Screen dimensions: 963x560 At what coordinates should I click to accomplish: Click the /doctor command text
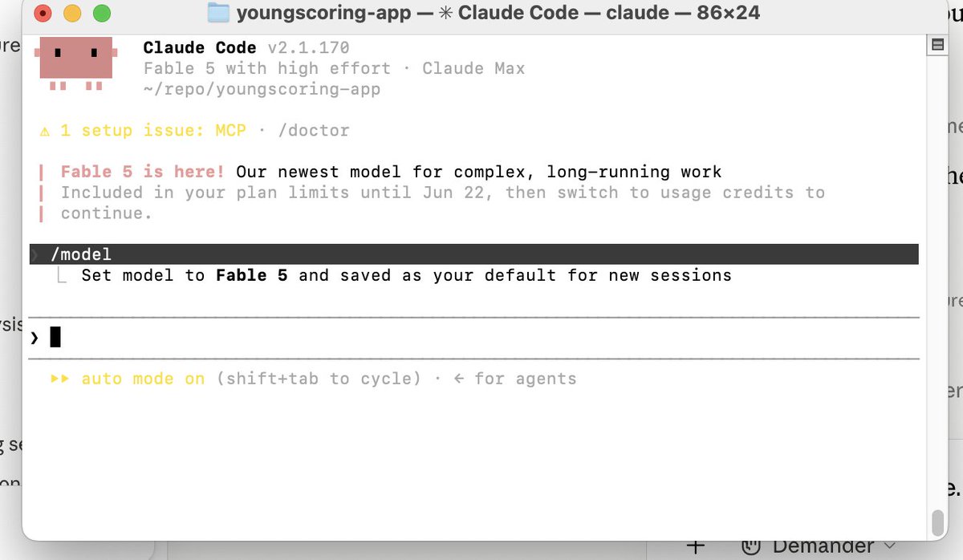[314, 131]
